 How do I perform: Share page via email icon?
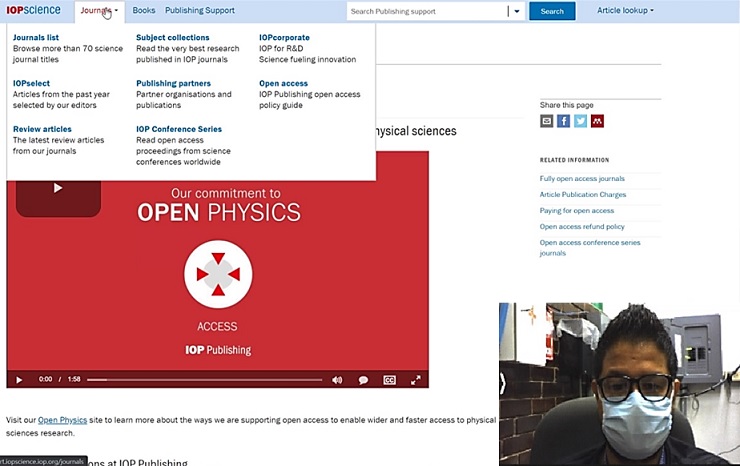point(546,121)
